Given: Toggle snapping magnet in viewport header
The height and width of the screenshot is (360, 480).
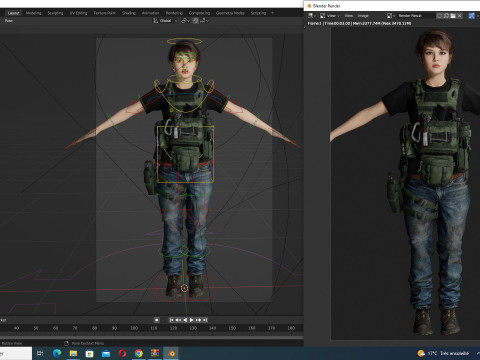Looking at the screenshot, I should [195, 21].
